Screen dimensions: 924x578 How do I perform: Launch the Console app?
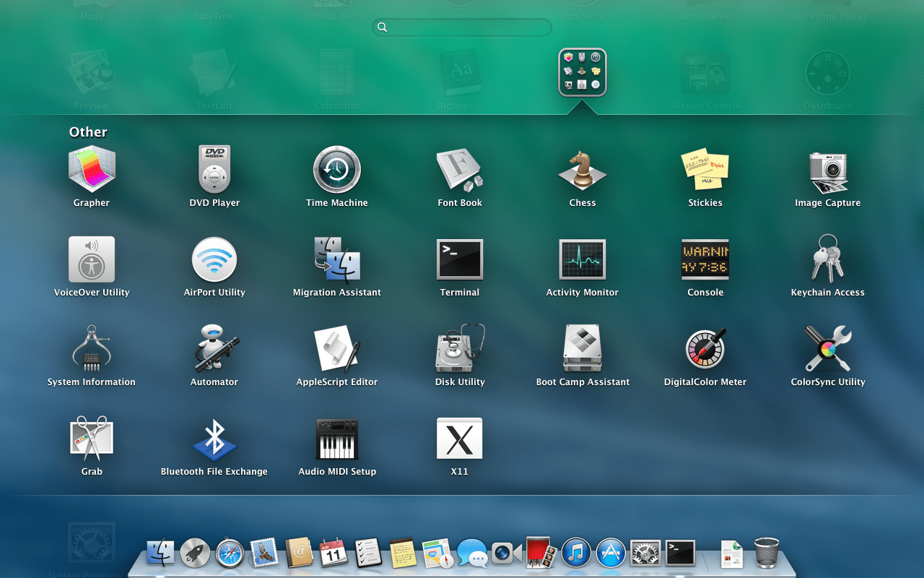705,259
